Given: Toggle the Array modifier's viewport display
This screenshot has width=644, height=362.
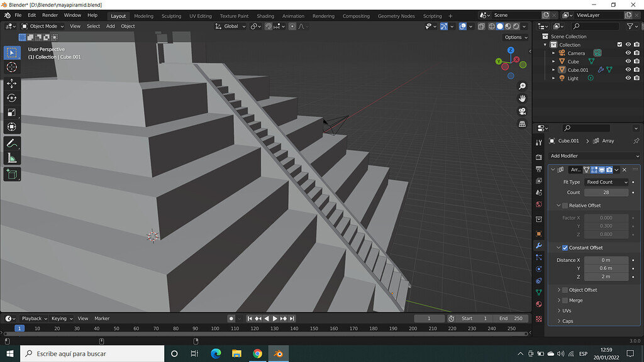Looking at the screenshot, I should click(601, 170).
